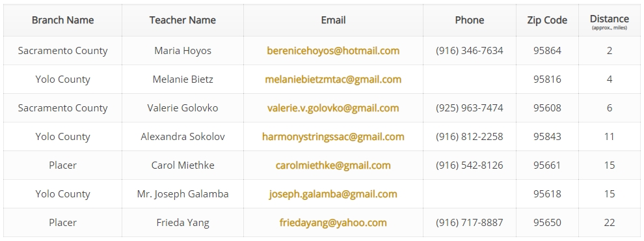Click the Teacher Name column header

[183, 20]
